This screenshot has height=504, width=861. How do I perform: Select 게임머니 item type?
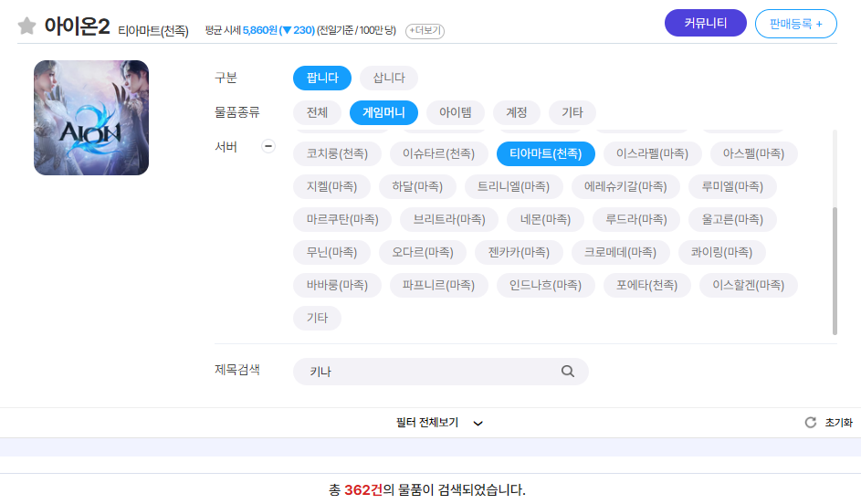[383, 112]
